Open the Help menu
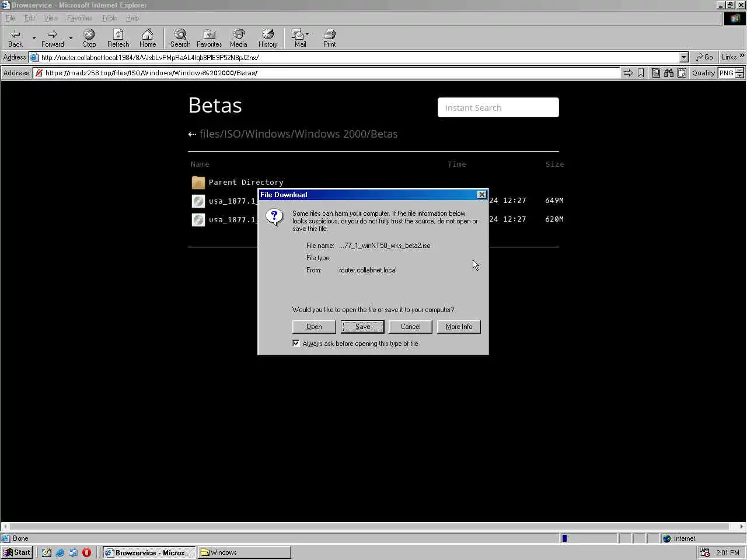Image resolution: width=747 pixels, height=560 pixels. (132, 18)
